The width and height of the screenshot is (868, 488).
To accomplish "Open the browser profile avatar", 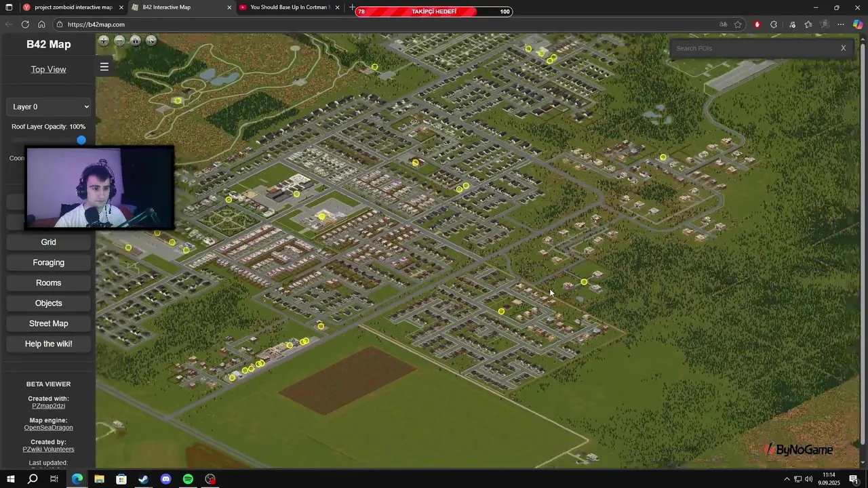I will 825,24.
